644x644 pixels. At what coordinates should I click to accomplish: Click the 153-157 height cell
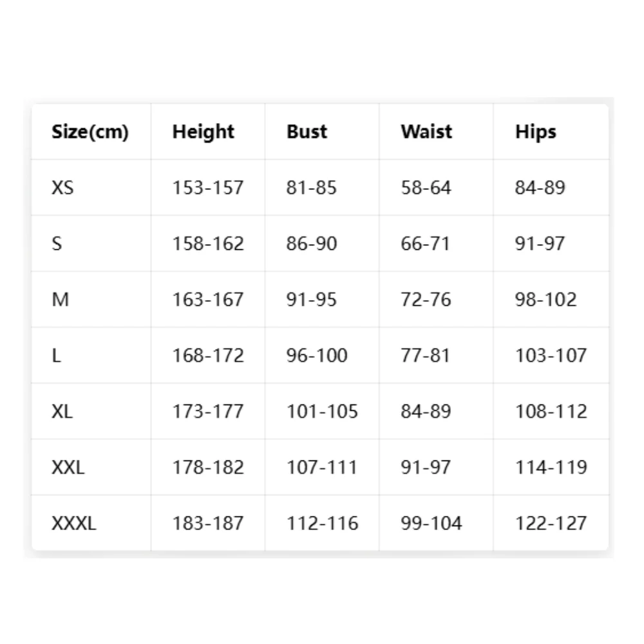click(x=208, y=187)
